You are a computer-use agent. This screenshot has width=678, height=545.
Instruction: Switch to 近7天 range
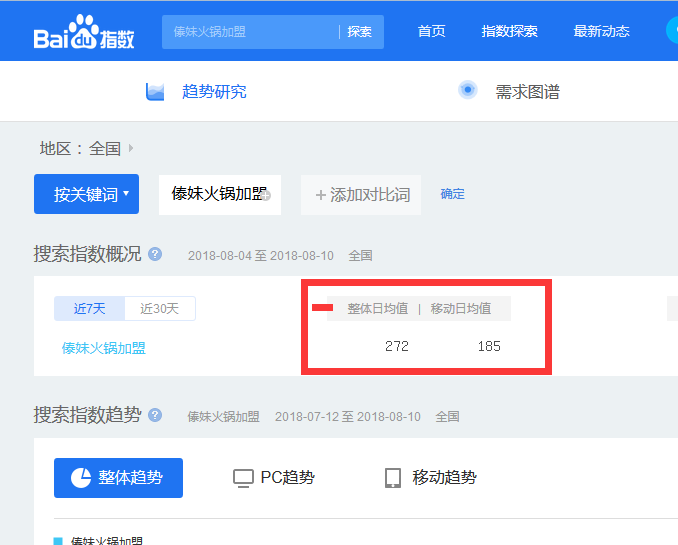pyautogui.click(x=90, y=309)
